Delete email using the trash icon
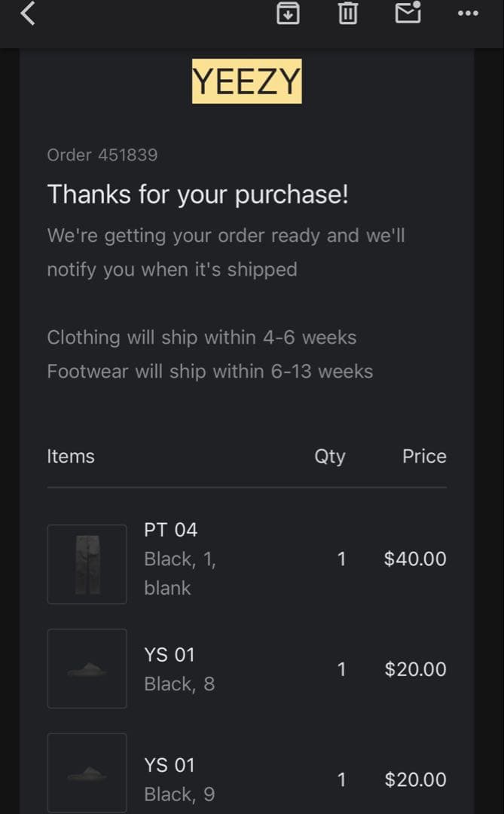The width and height of the screenshot is (504, 814). pyautogui.click(x=347, y=13)
